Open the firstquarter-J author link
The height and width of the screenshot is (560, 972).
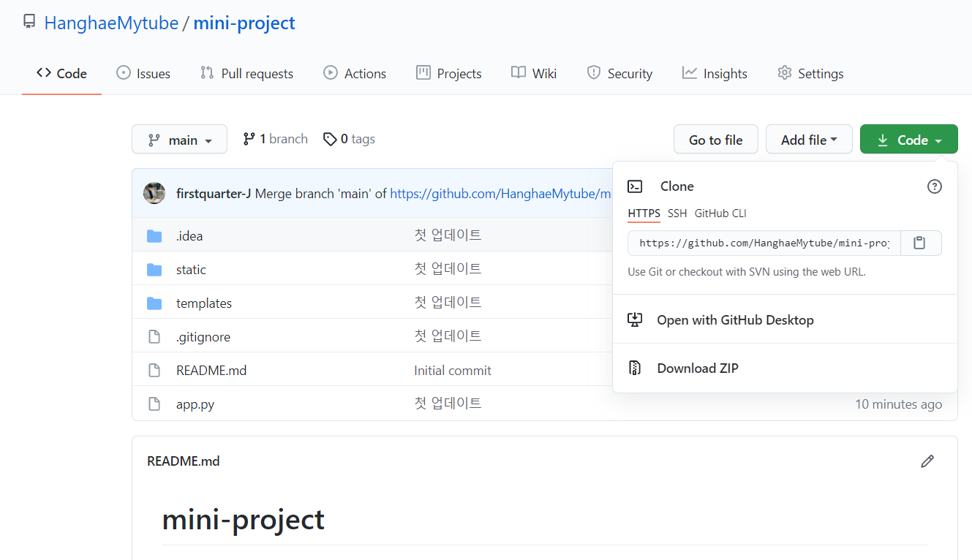214,194
